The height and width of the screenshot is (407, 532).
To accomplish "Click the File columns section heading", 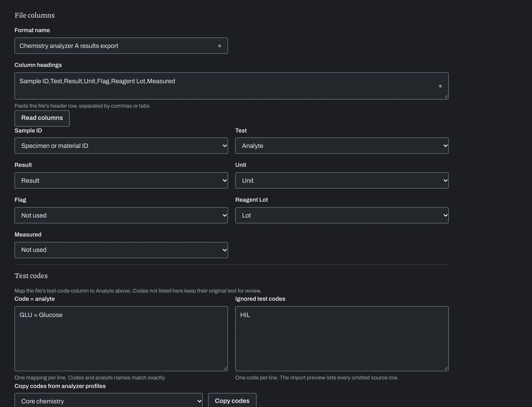I will (x=35, y=15).
